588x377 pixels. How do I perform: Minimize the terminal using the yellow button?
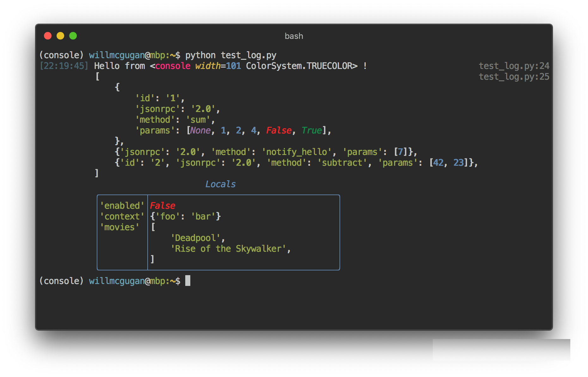[x=60, y=36]
